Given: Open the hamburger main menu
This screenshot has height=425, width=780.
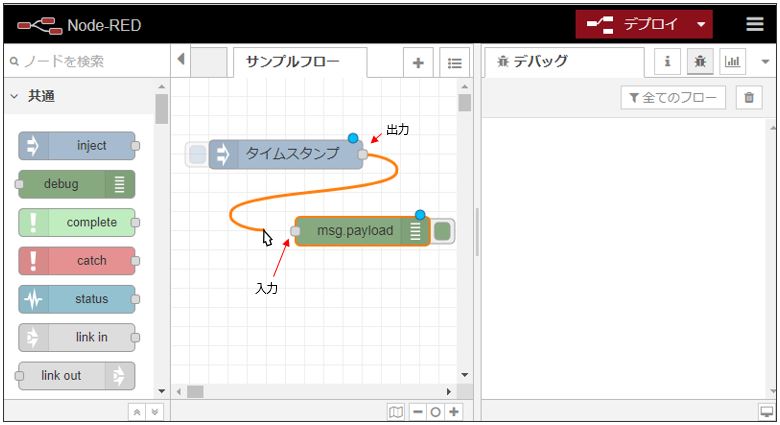Looking at the screenshot, I should click(755, 25).
